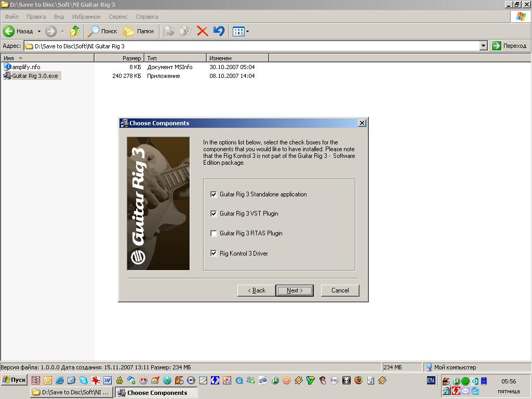Viewport: 532px width, 399px height.
Task: Launch Microsoft Word from quick launch
Action: [108, 380]
